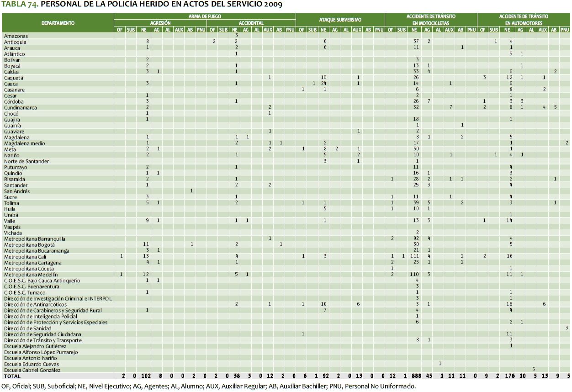Click the ACCIDENTAL subheader
572x392 pixels.
(251, 23)
